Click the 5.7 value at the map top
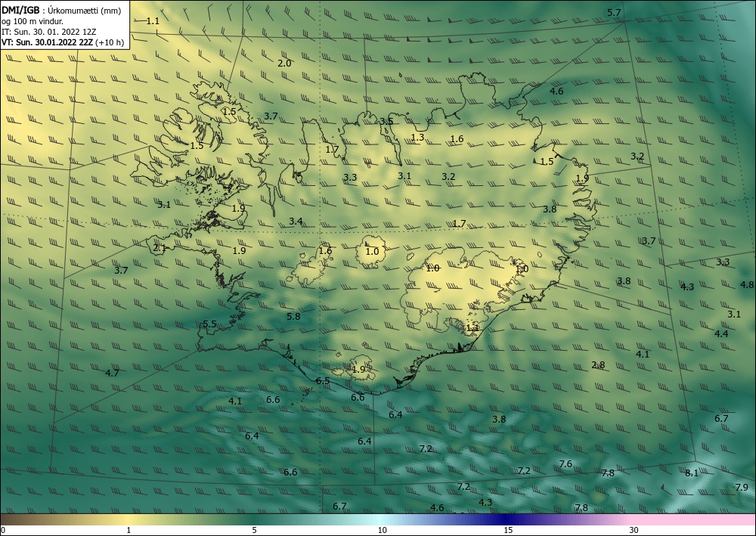Viewport: 756px width, 536px height. (614, 13)
